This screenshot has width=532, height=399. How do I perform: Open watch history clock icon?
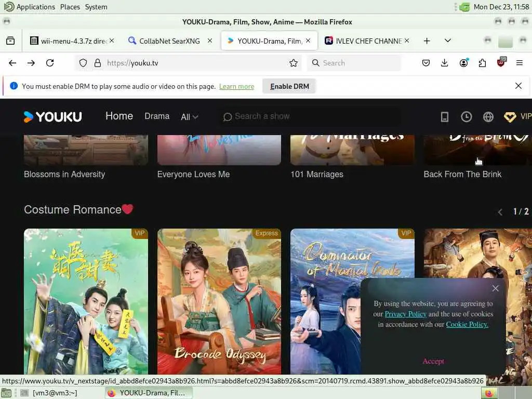point(466,117)
